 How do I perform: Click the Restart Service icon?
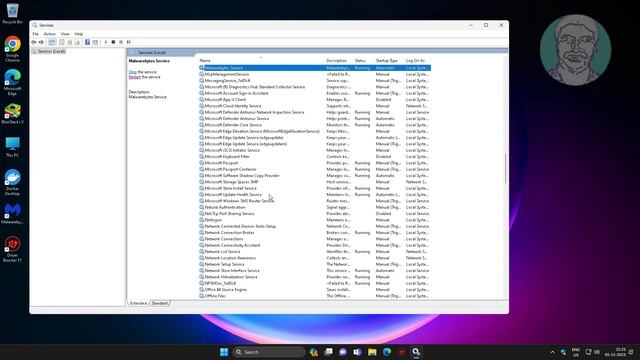(129, 42)
